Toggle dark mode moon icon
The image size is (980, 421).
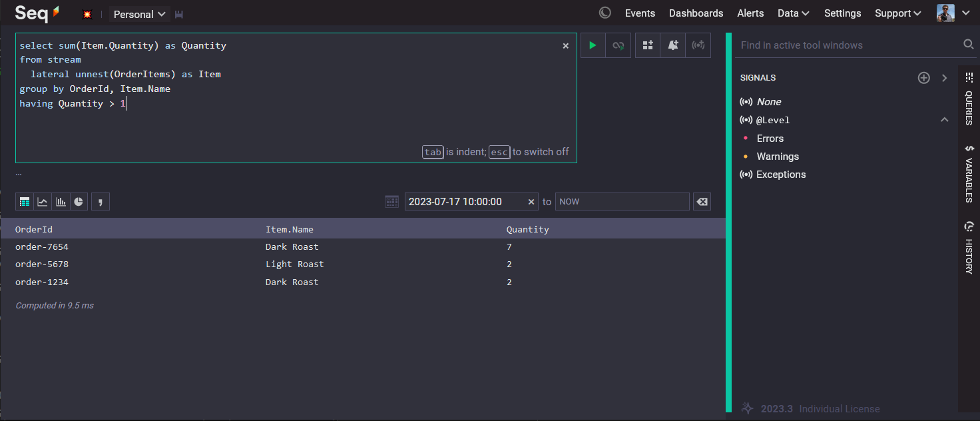pos(605,13)
